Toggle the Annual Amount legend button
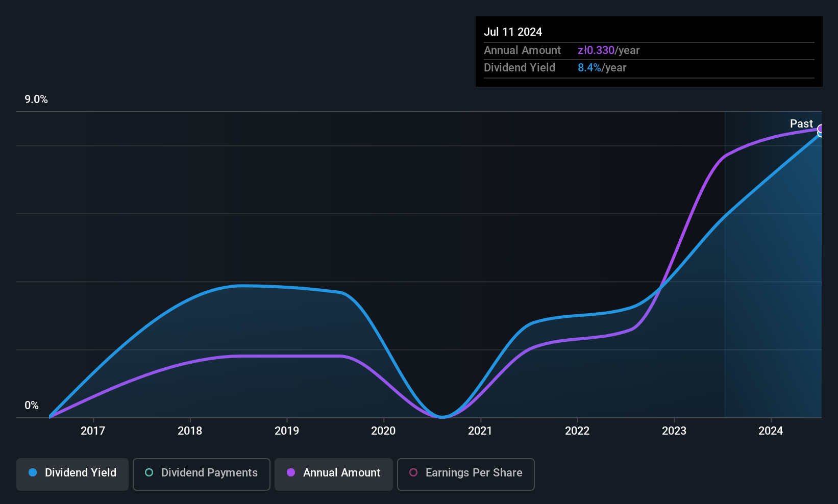This screenshot has width=838, height=504. 334,474
